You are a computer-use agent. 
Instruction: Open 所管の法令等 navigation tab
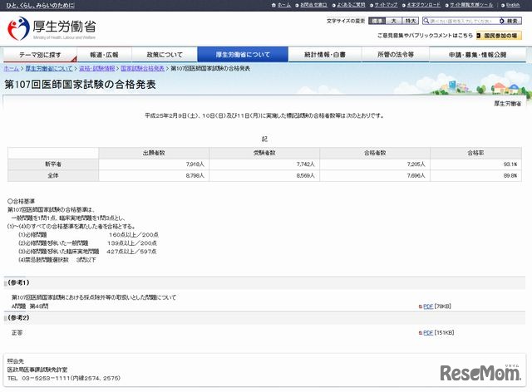click(x=396, y=55)
